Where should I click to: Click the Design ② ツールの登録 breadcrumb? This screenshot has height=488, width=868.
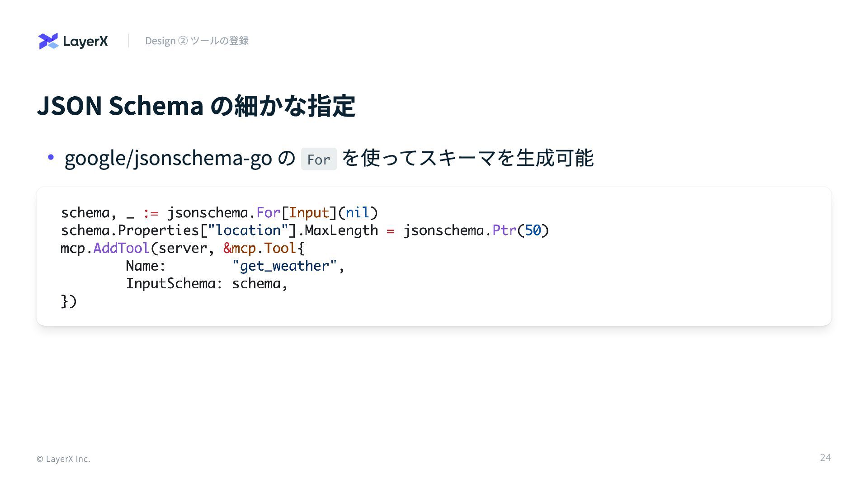197,41
